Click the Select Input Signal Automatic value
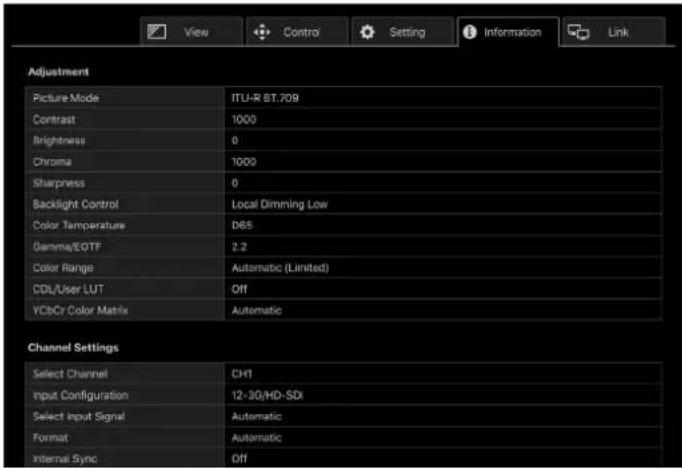 pyautogui.click(x=257, y=417)
